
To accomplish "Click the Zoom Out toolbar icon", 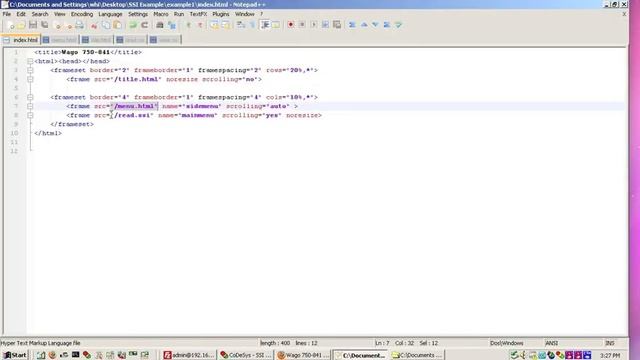I will [200, 25].
